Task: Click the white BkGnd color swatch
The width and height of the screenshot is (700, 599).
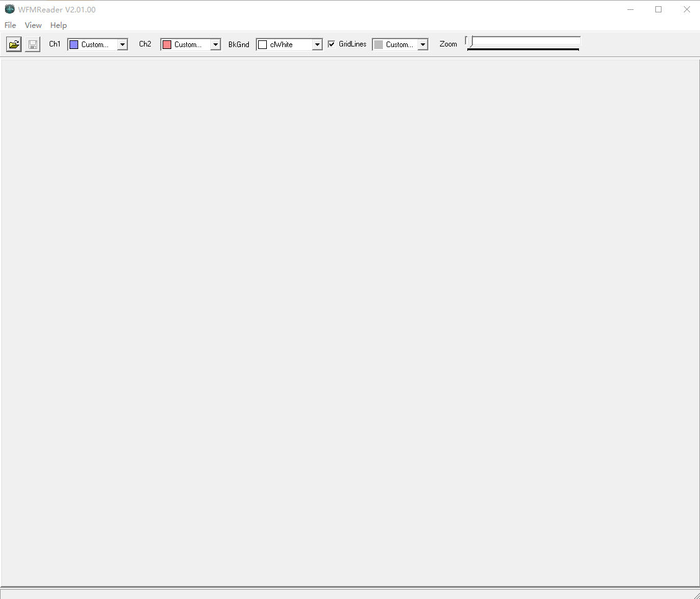Action: point(263,45)
